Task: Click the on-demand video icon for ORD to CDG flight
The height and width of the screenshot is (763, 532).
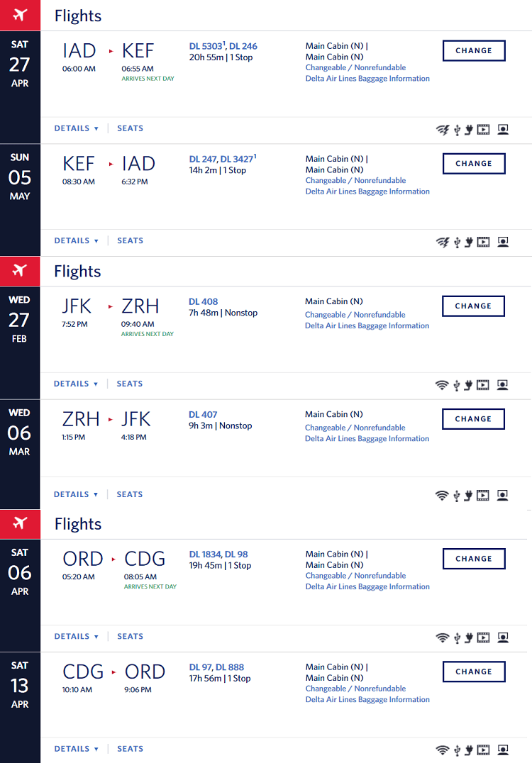Action: [483, 637]
